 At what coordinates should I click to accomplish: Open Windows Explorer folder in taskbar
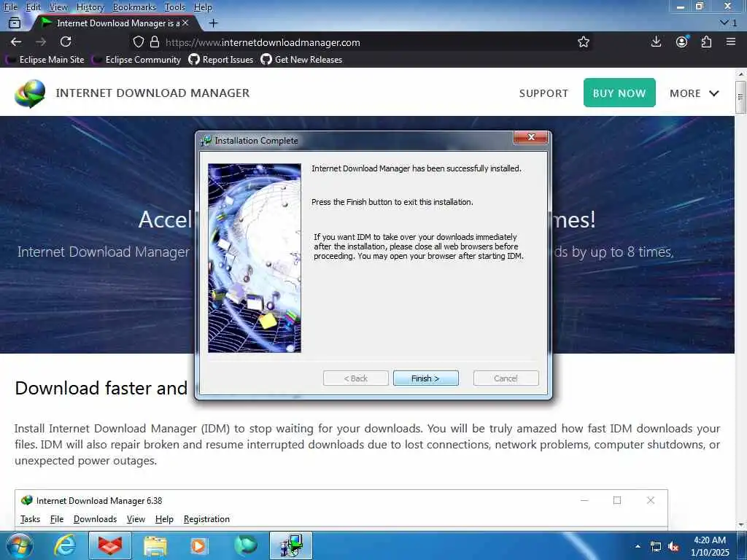pyautogui.click(x=155, y=545)
